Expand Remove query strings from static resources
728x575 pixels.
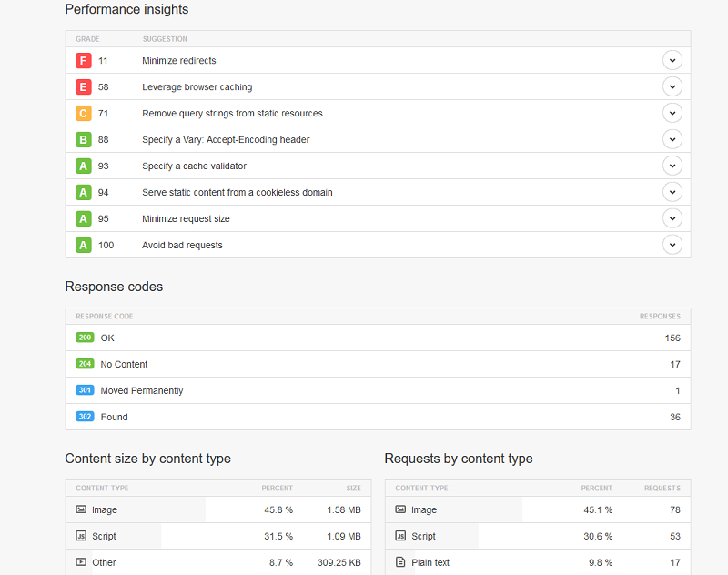[x=672, y=114]
